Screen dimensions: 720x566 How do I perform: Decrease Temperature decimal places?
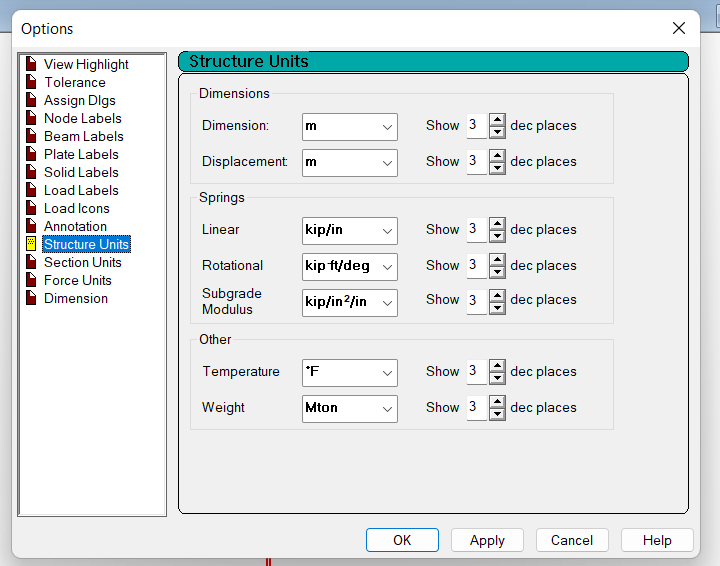point(497,378)
